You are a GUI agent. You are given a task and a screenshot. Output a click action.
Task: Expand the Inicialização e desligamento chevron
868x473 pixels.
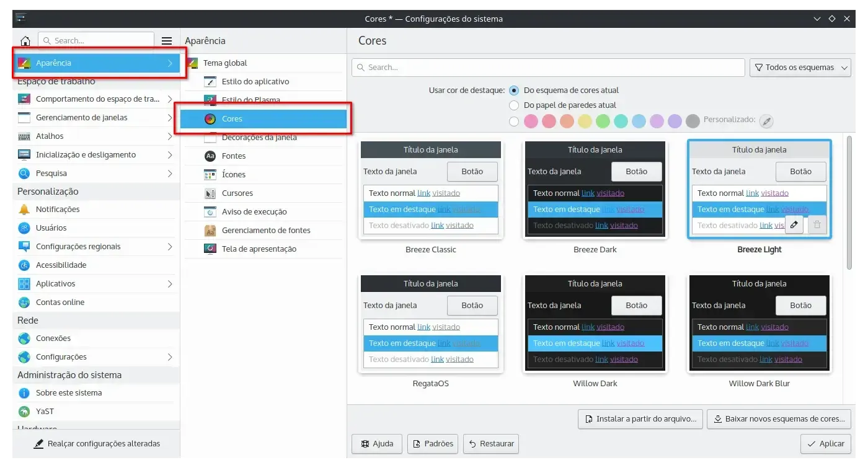[170, 155]
